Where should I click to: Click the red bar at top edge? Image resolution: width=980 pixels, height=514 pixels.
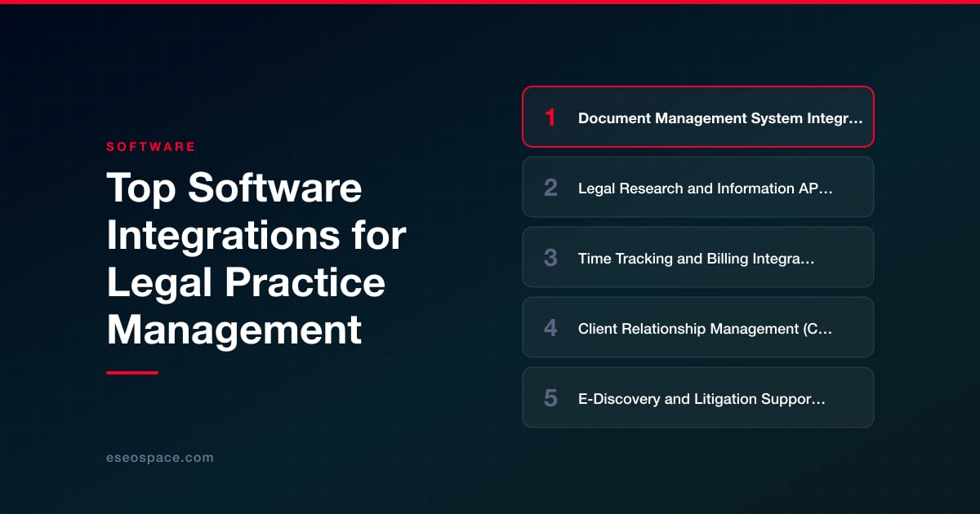pos(490,2)
